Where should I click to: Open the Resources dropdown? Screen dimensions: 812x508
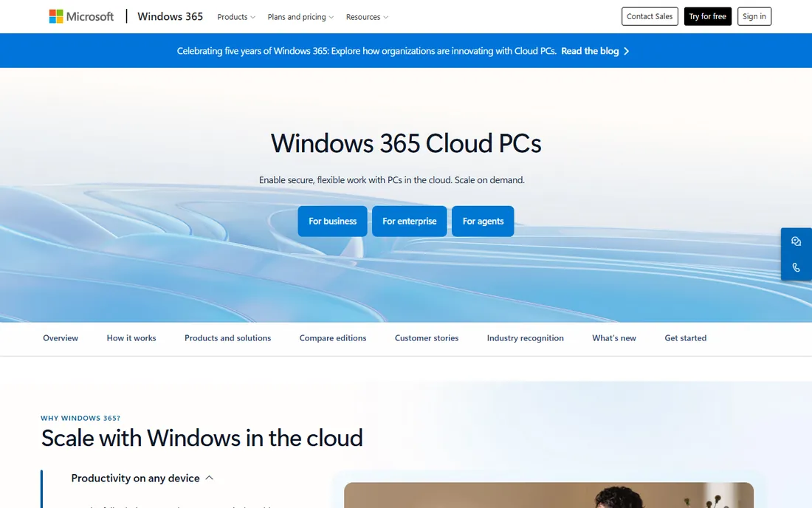click(x=367, y=17)
